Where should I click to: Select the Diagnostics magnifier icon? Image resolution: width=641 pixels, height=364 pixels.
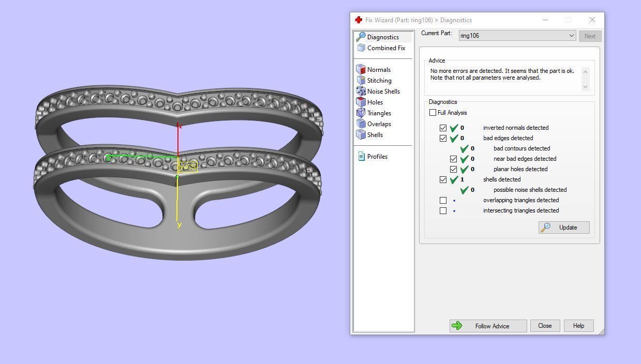(x=361, y=37)
